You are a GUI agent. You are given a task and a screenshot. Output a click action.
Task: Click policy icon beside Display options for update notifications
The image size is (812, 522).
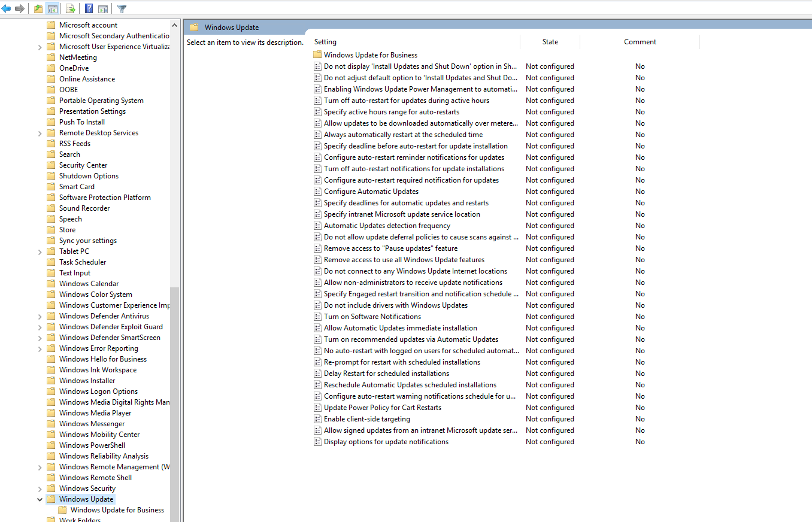(318, 442)
